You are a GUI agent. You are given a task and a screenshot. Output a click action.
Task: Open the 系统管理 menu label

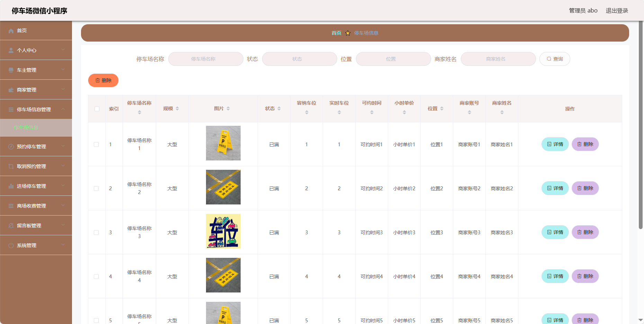[x=27, y=245]
